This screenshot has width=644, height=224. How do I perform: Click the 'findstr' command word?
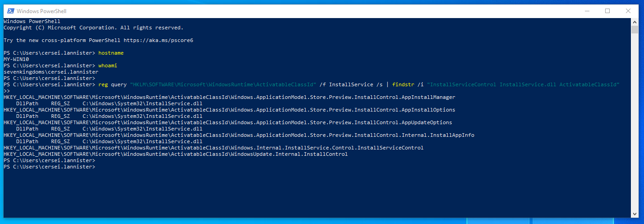[x=403, y=84]
